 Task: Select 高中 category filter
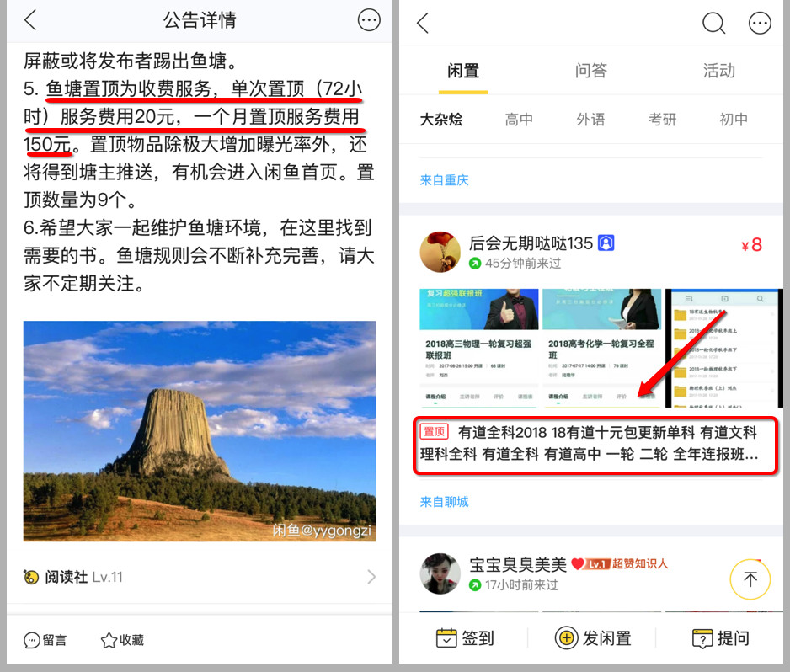tap(519, 120)
